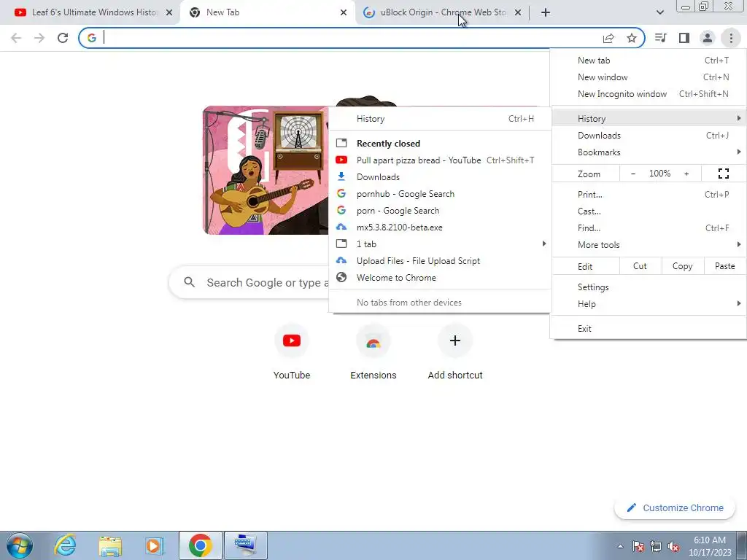Image resolution: width=747 pixels, height=560 pixels.
Task: Click the Google search box
Action: coord(249,282)
